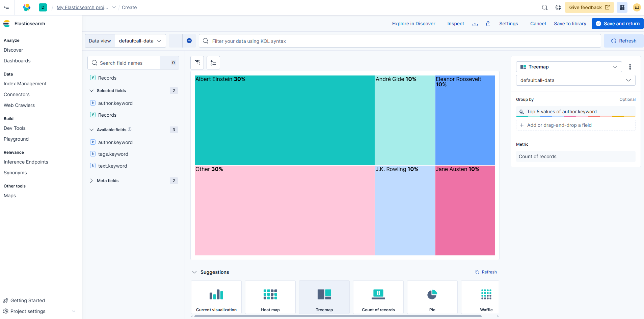Viewport: 644px width, 319px height.
Task: Open the D space avatar
Action: [43, 7]
